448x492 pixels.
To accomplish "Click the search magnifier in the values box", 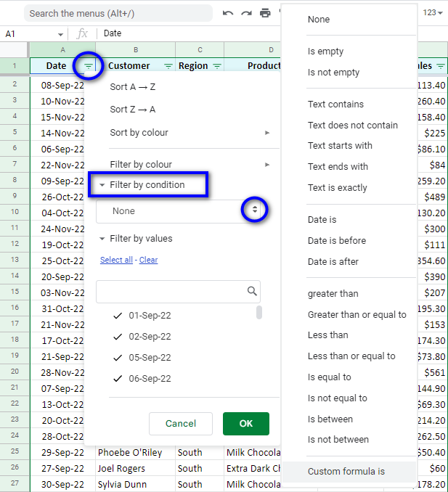I will (x=252, y=291).
